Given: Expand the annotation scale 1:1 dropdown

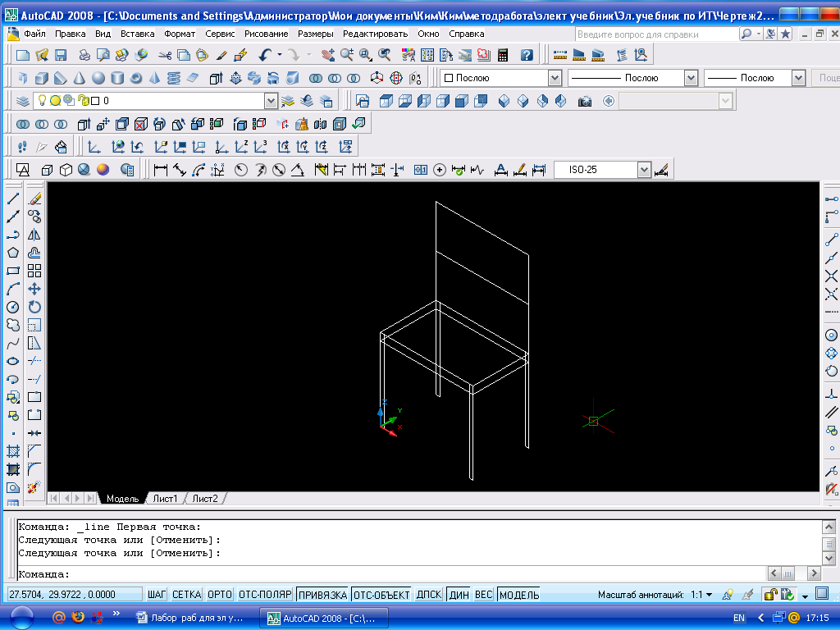Looking at the screenshot, I should pos(709,595).
